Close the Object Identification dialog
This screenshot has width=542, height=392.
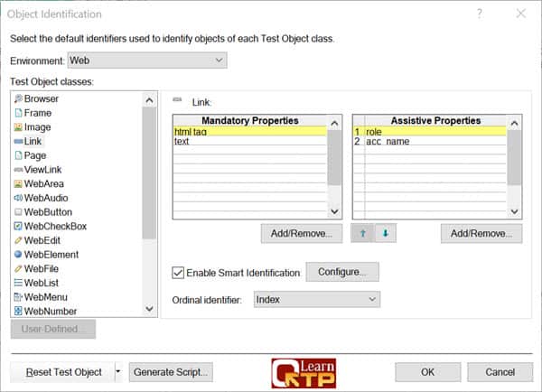[x=521, y=14]
